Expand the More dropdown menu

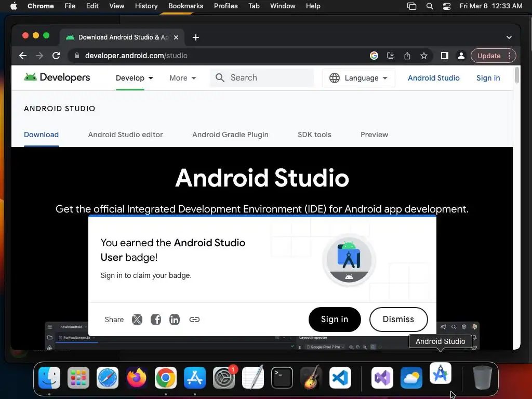(x=182, y=78)
